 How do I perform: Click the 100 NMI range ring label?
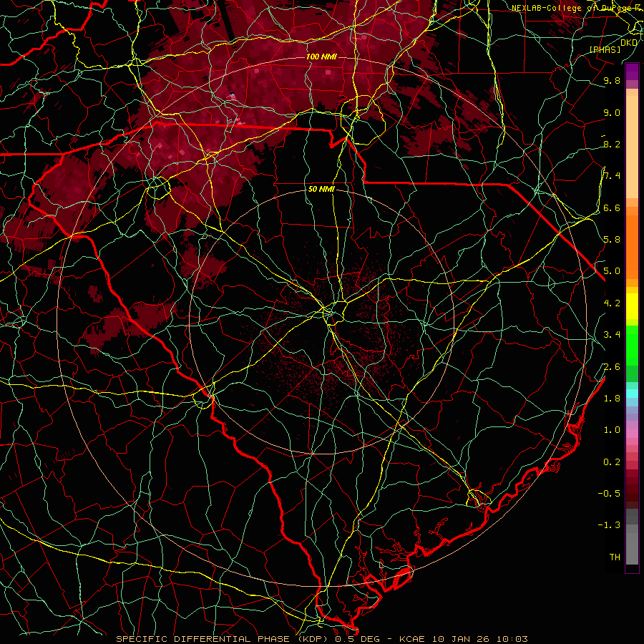coord(321,57)
